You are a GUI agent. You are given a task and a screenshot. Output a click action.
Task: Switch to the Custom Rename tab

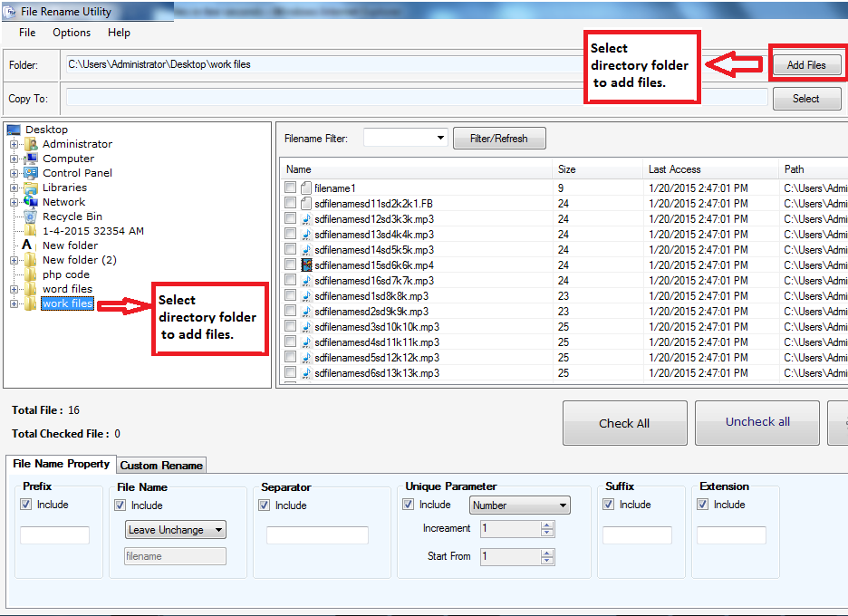tap(161, 465)
